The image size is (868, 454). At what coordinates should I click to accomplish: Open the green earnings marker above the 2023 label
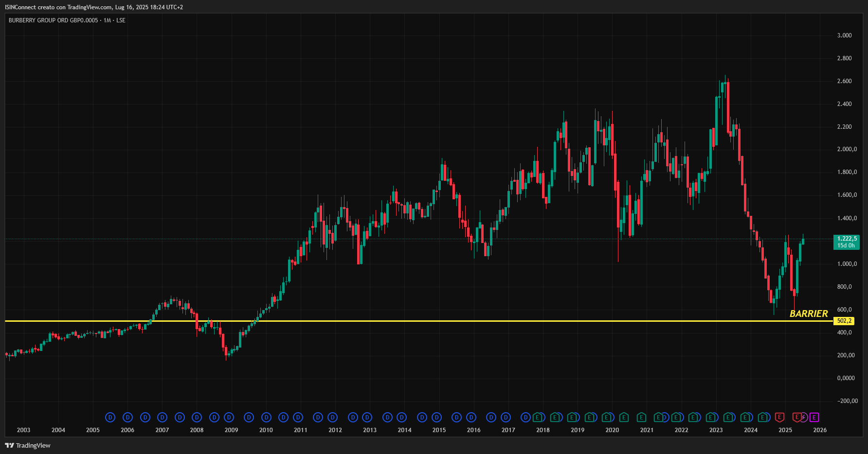pos(711,417)
